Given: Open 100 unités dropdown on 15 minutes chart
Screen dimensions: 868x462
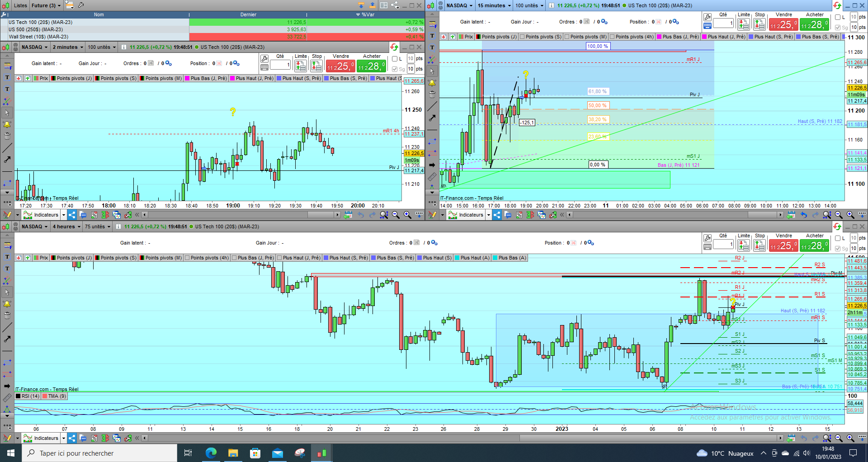Looking at the screenshot, I should (529, 5).
